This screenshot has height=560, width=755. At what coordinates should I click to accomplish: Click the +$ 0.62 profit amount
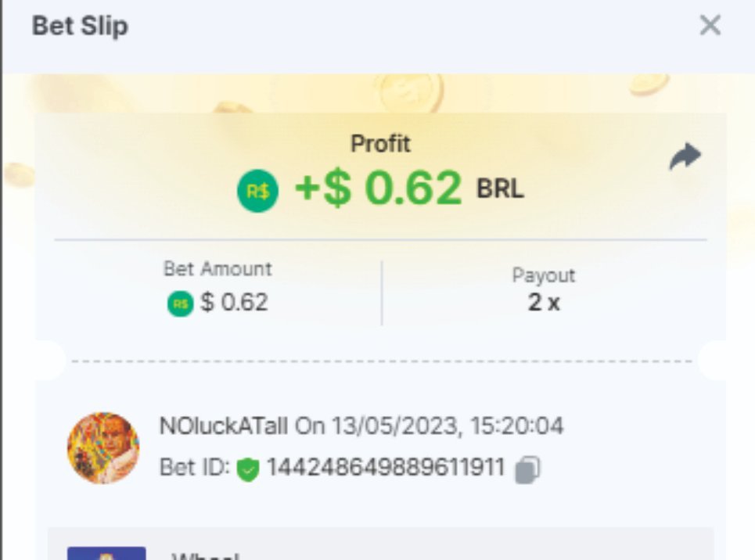[x=379, y=188]
